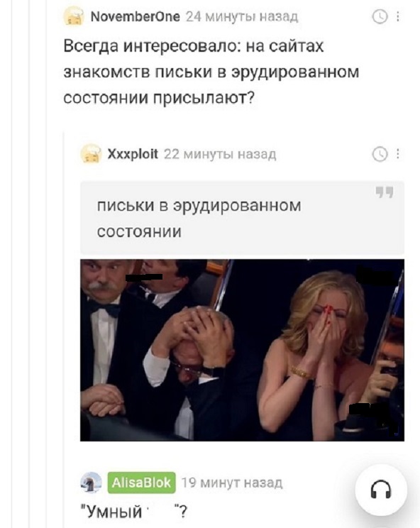Click the NovemberOne username
Image resolution: width=420 pixels, height=528 pixels.
[136, 16]
